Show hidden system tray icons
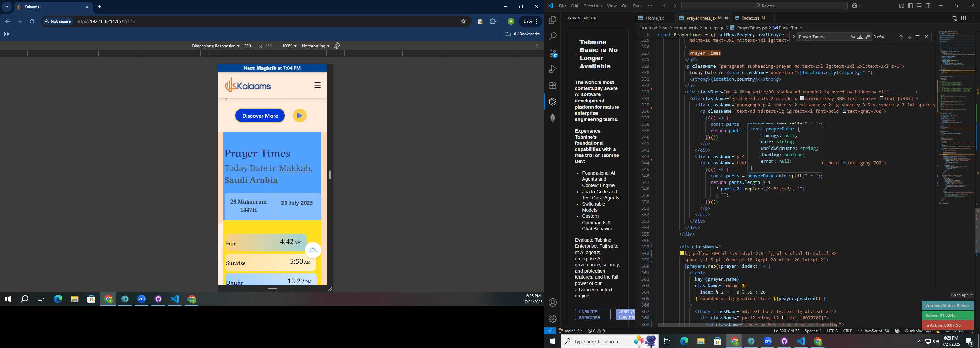This screenshot has width=980, height=348. [919, 342]
